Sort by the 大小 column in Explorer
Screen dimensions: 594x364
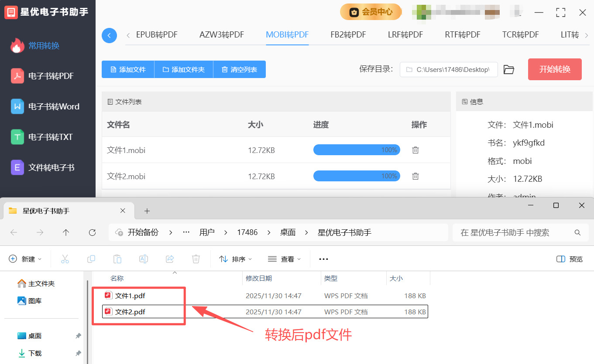[x=396, y=278]
